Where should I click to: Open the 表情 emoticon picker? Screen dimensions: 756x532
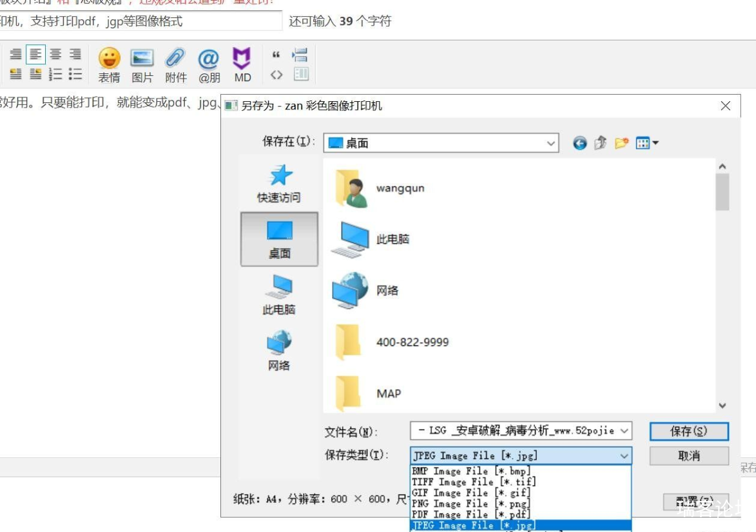coord(110,65)
